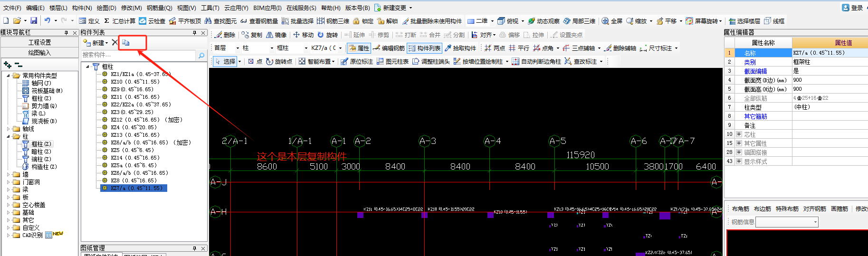Open the 帮助(H) menu
The height and width of the screenshot is (256, 868).
point(331,8)
